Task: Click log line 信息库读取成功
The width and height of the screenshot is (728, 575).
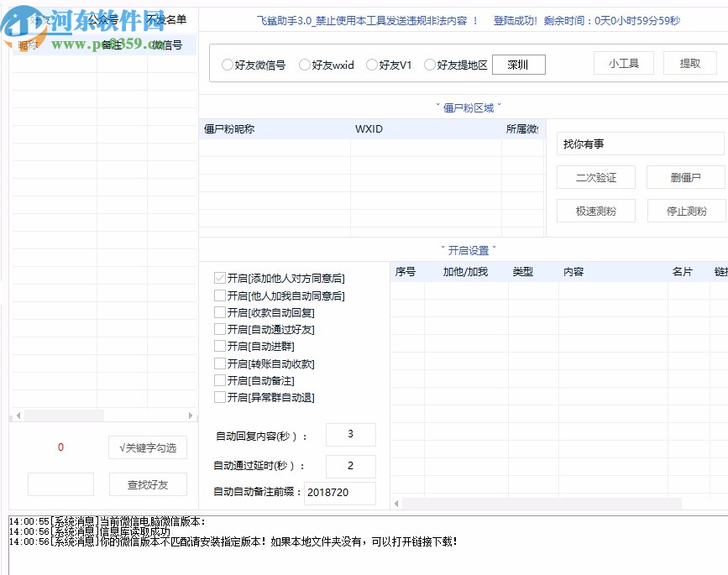Action: tap(90, 531)
